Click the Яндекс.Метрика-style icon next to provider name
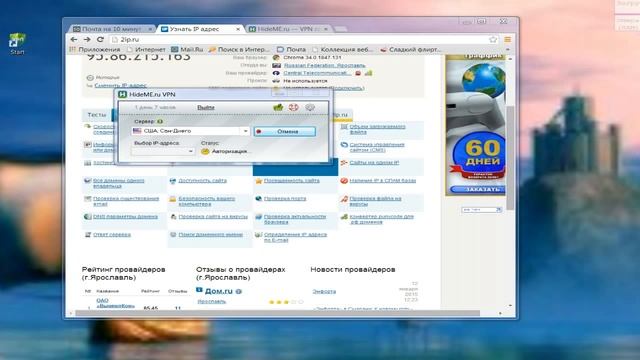 [368, 73]
